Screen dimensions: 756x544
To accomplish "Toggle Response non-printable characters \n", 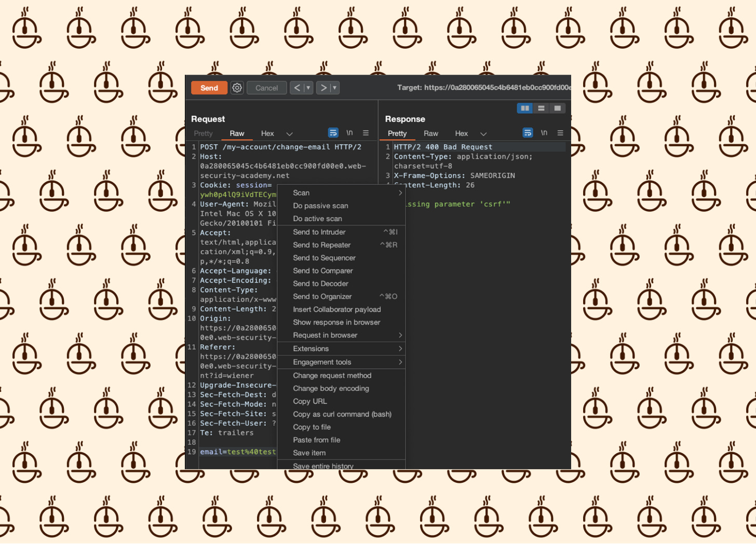I will click(x=544, y=133).
